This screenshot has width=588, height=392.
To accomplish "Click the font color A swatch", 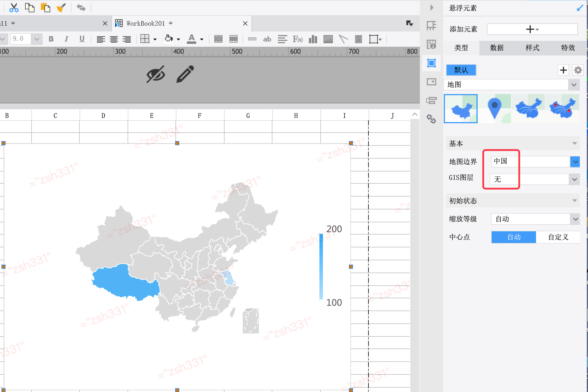I will point(192,39).
